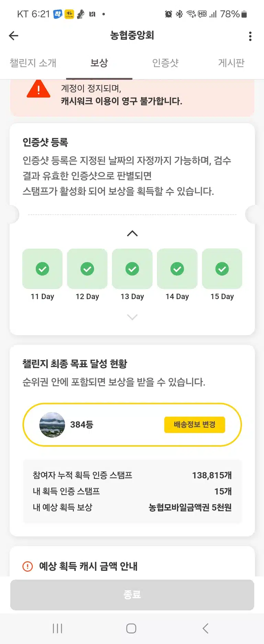Tap the alarm icon in status bar

click(x=168, y=14)
